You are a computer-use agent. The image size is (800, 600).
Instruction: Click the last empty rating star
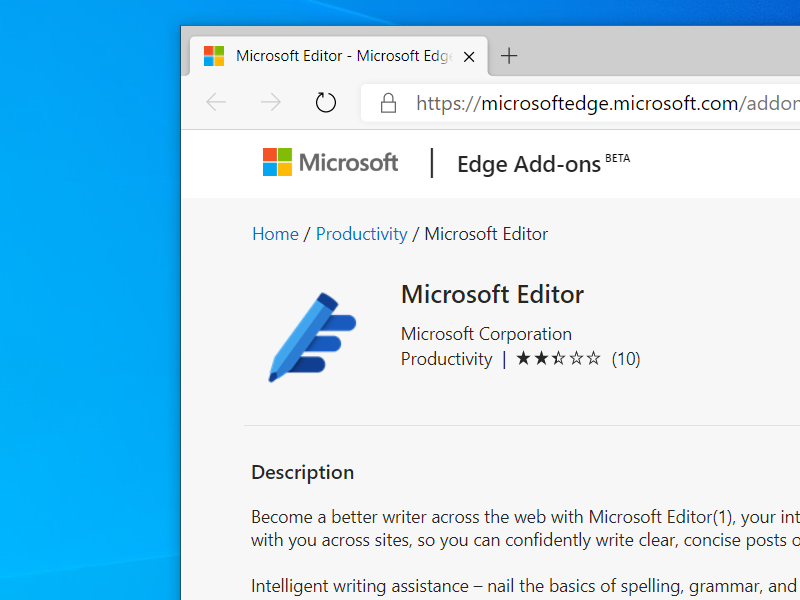coord(594,359)
